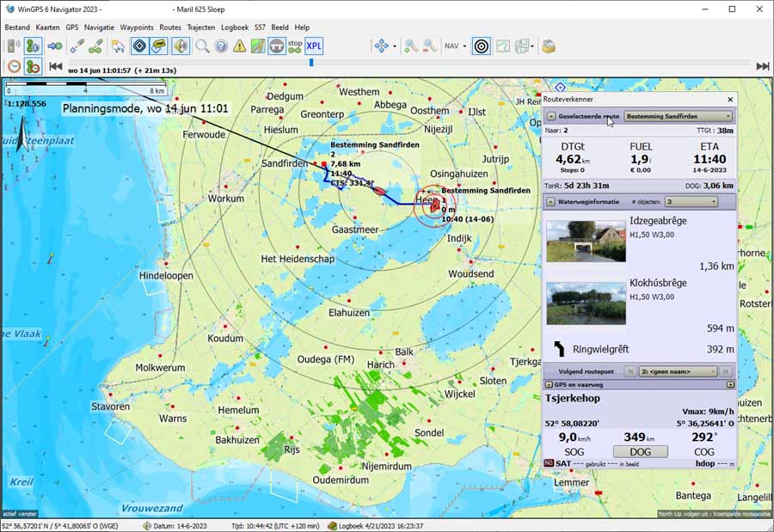The image size is (774, 532).
Task: Open the Help menu
Action: coord(302,28)
